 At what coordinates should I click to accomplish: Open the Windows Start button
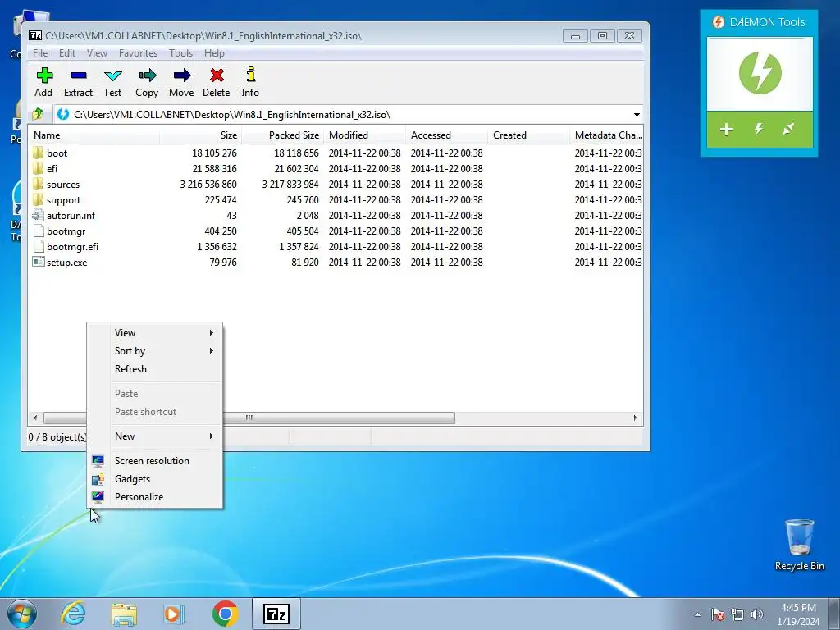22,614
